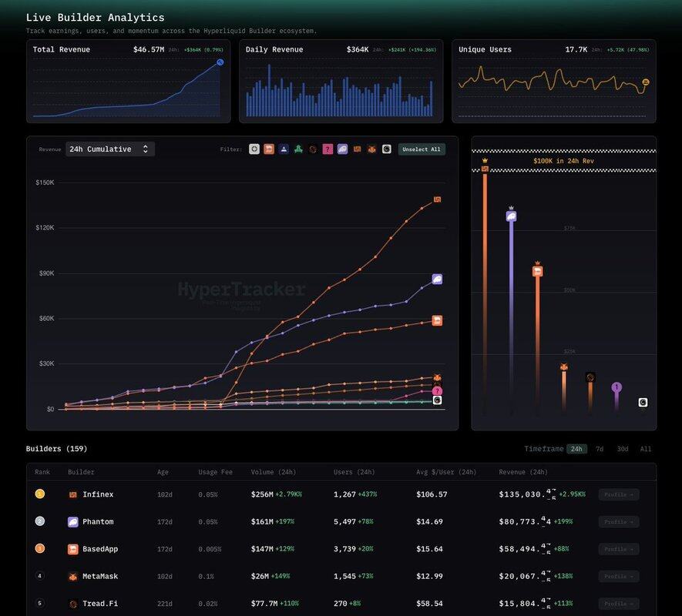Toggle the MetaMask fox filter icon
The height and width of the screenshot is (616, 682).
(x=371, y=149)
